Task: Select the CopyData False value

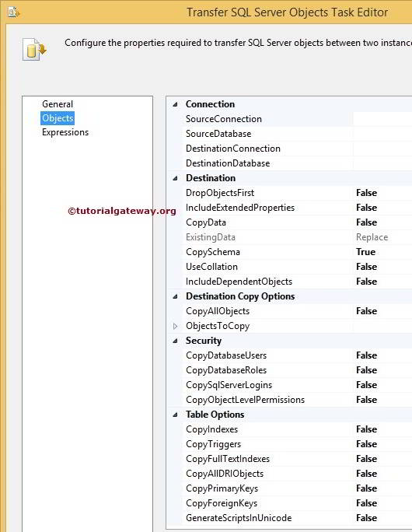Action: click(367, 222)
